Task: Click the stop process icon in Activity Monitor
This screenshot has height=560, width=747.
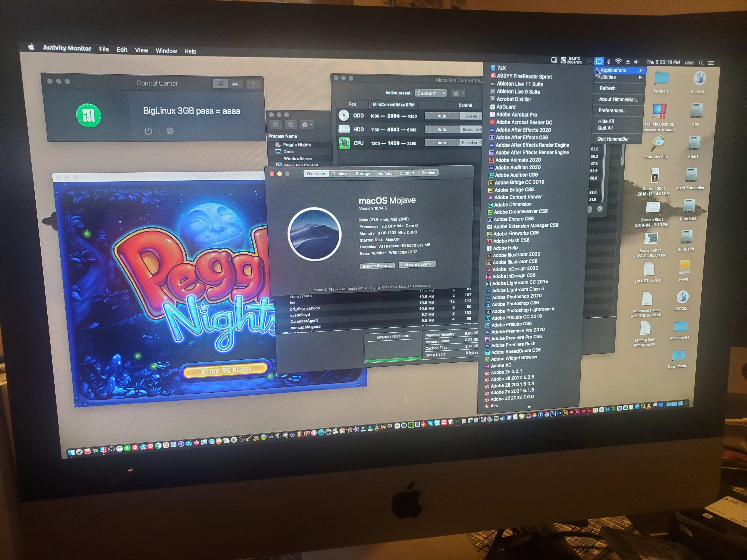Action: [x=275, y=125]
